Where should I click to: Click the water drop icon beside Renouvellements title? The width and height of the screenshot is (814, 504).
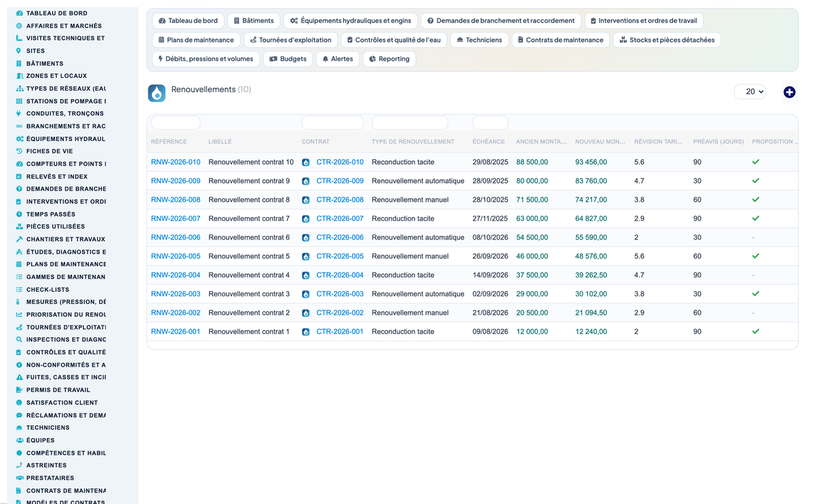[x=157, y=93]
